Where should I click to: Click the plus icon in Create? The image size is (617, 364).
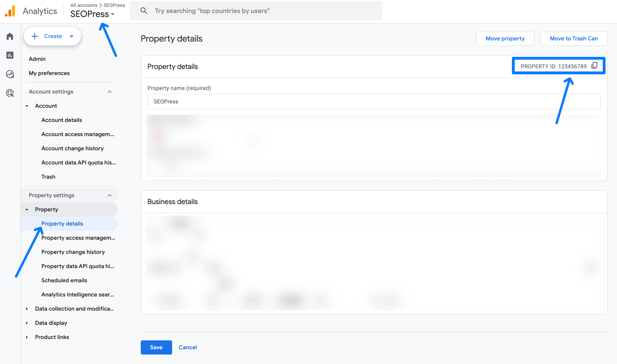coord(35,36)
